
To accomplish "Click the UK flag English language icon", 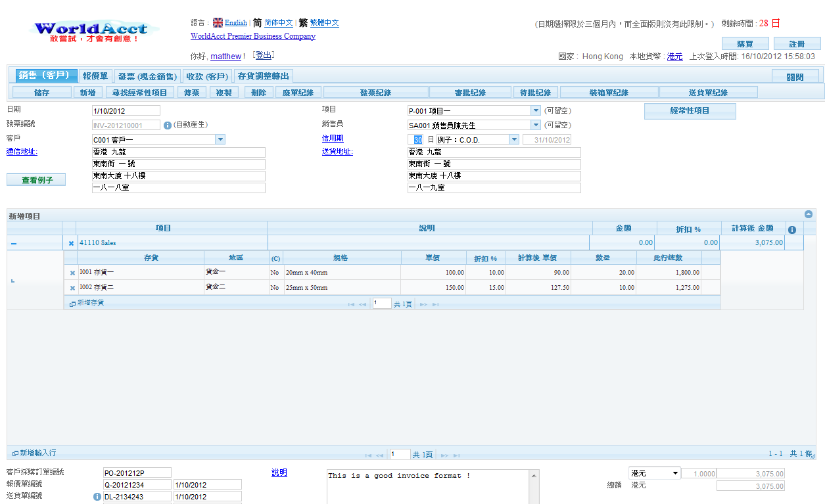I will point(218,22).
